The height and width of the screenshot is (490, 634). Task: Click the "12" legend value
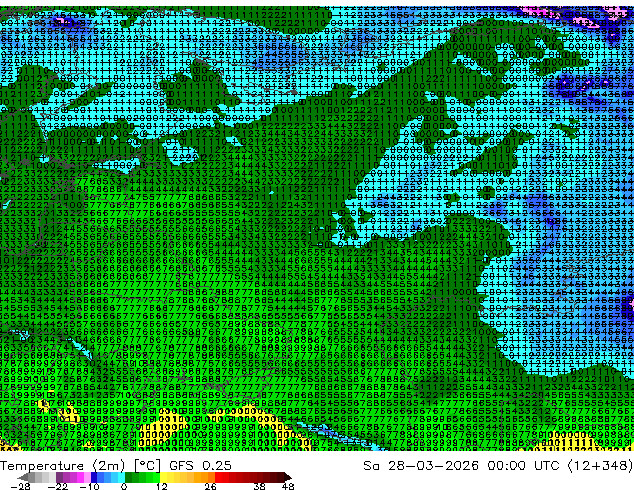[162, 486]
